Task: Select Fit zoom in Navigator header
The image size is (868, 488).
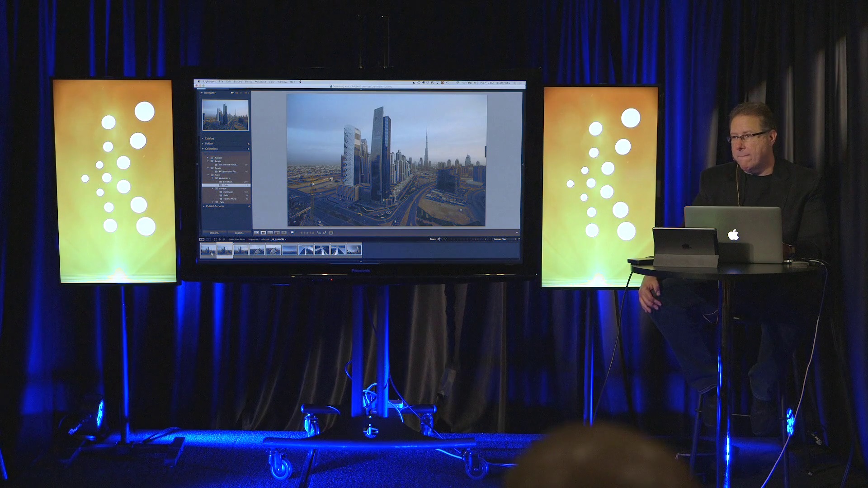Action: [x=232, y=93]
